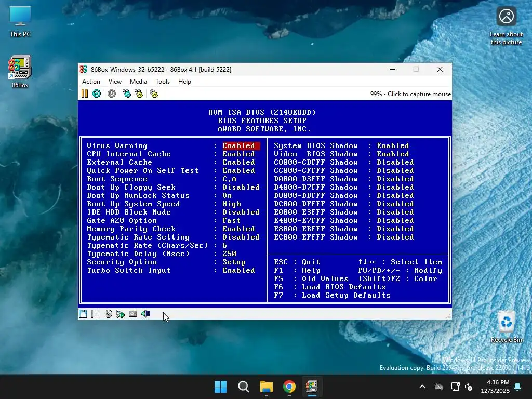Viewport: 532px width, 399px height.
Task: Click the 86Box window resize grip
Action: tap(448, 316)
